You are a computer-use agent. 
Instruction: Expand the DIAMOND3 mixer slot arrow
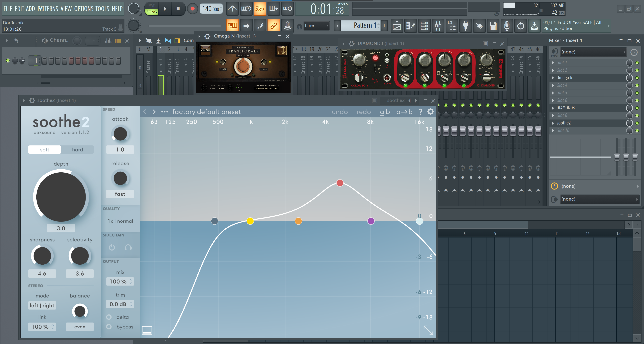point(553,108)
